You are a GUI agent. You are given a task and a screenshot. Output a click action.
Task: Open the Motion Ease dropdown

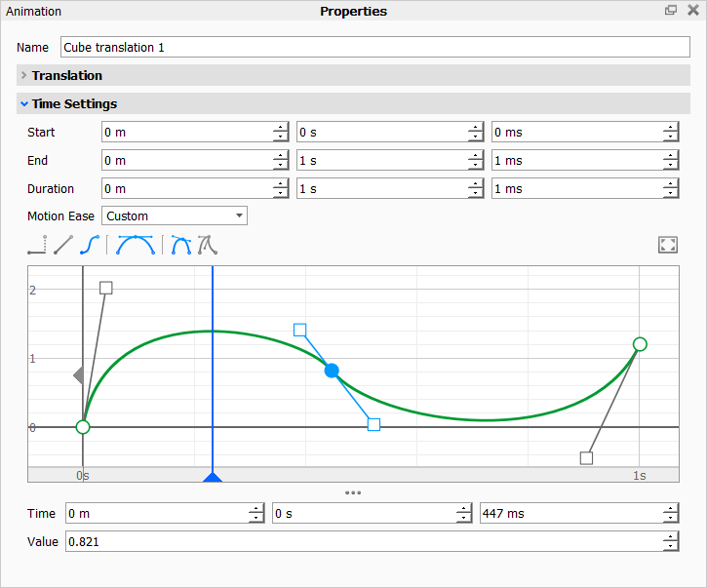175,216
